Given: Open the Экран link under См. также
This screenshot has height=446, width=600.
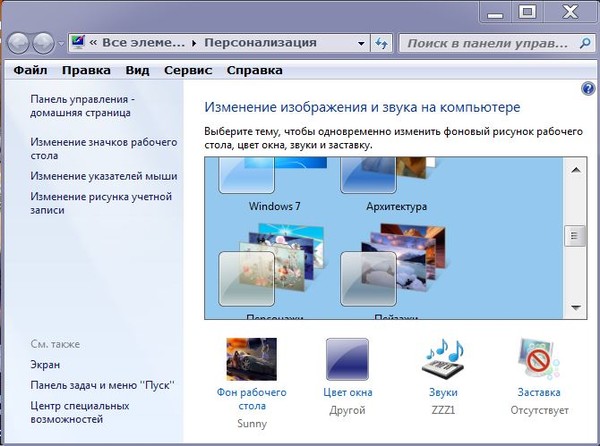Looking at the screenshot, I should pos(45,365).
